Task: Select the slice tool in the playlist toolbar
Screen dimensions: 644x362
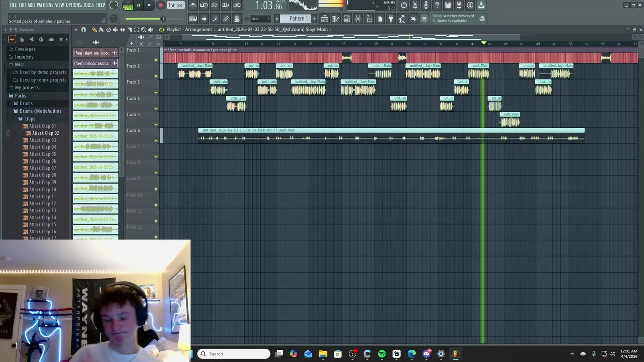Action: [x=129, y=30]
